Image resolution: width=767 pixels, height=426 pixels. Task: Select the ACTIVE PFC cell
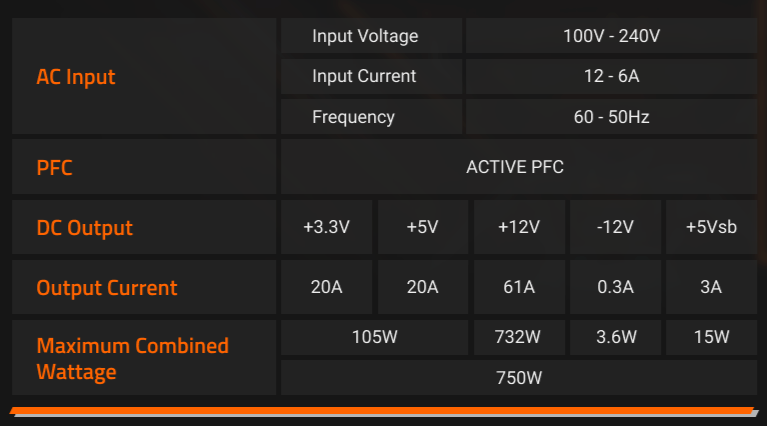click(x=515, y=167)
